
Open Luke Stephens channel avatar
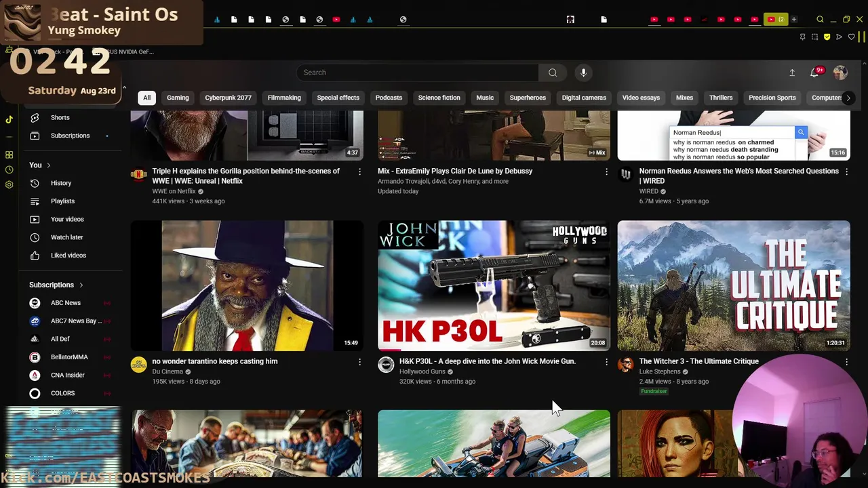tap(625, 365)
